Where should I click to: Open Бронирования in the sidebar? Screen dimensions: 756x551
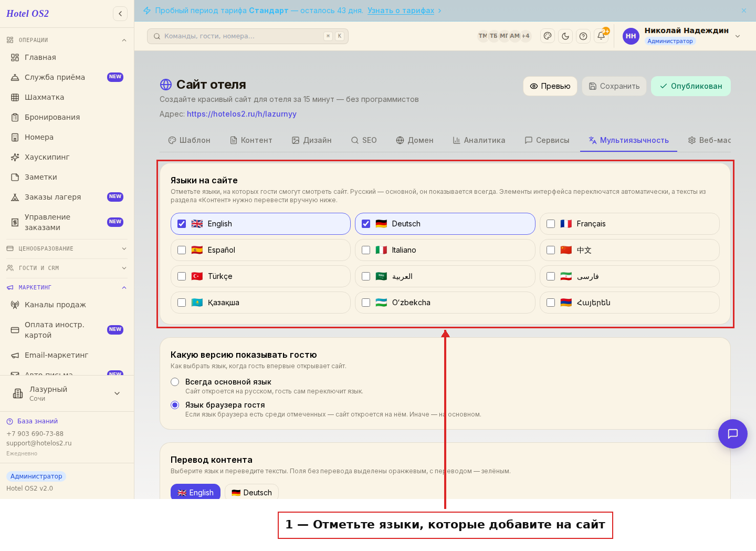(67, 117)
